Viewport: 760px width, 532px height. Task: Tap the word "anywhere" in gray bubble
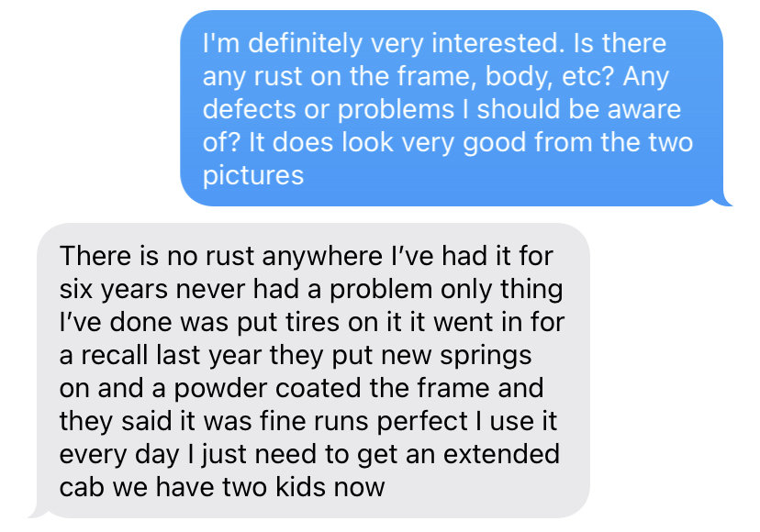pyautogui.click(x=322, y=258)
